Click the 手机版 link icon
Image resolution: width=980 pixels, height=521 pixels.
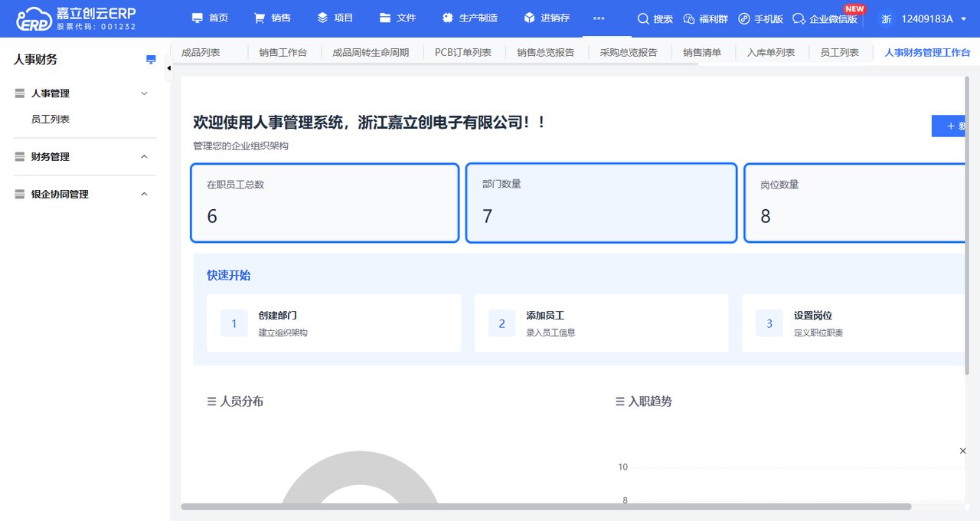[x=743, y=18]
